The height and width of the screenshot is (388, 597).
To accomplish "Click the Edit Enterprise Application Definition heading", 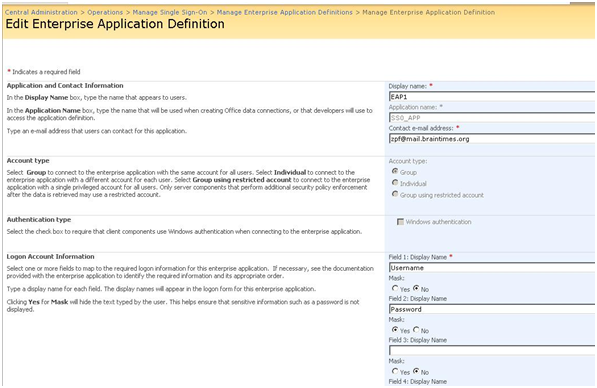I will click(115, 24).
